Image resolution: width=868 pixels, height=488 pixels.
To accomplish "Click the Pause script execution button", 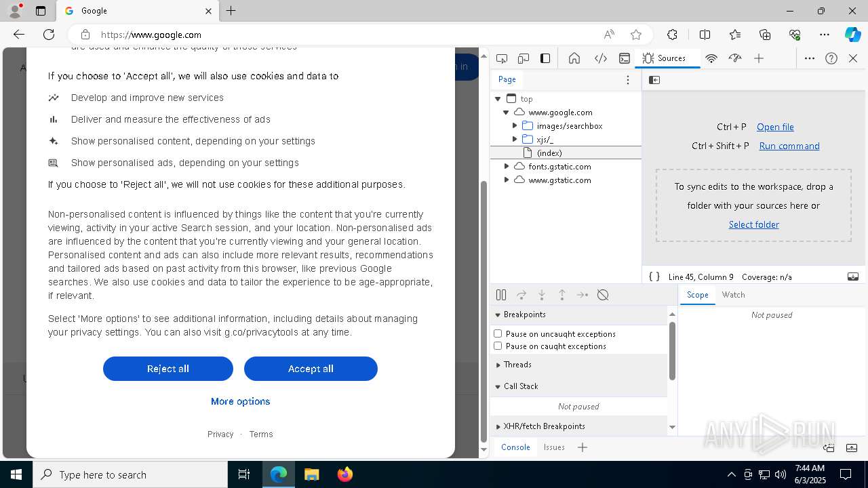I will coord(501,295).
